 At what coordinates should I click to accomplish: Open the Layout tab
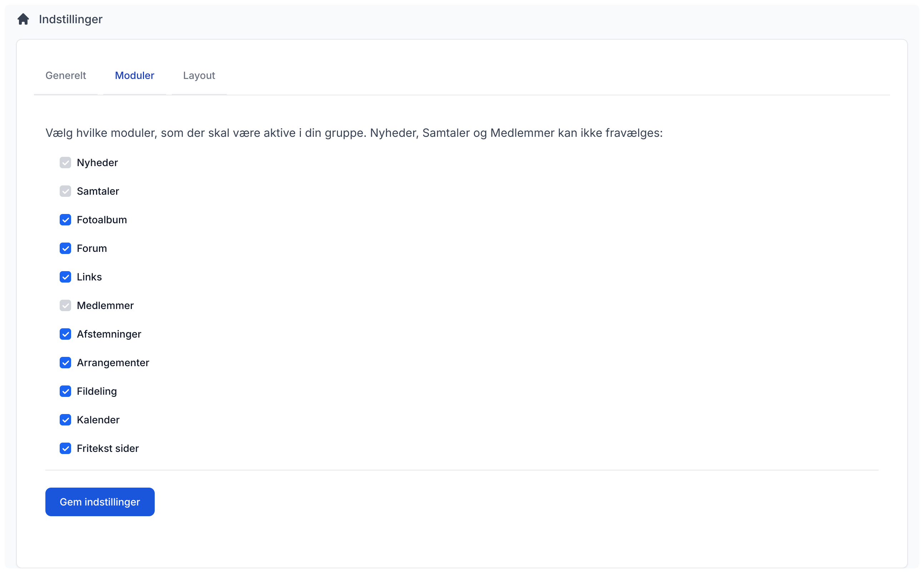point(199,75)
